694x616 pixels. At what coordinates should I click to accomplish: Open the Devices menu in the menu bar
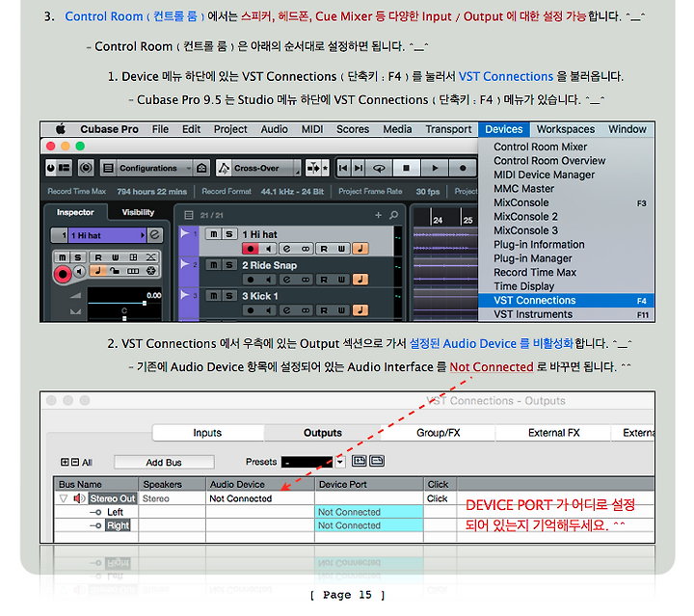(x=504, y=129)
